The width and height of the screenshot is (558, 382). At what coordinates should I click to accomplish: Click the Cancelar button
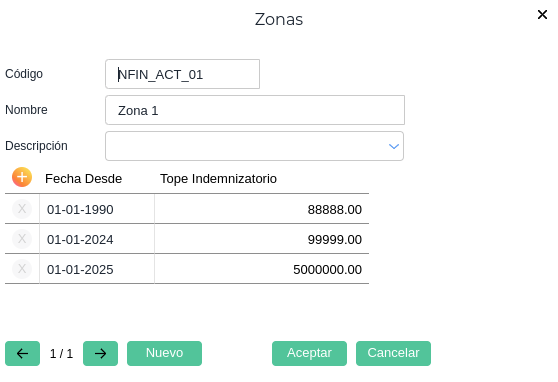coord(393,354)
